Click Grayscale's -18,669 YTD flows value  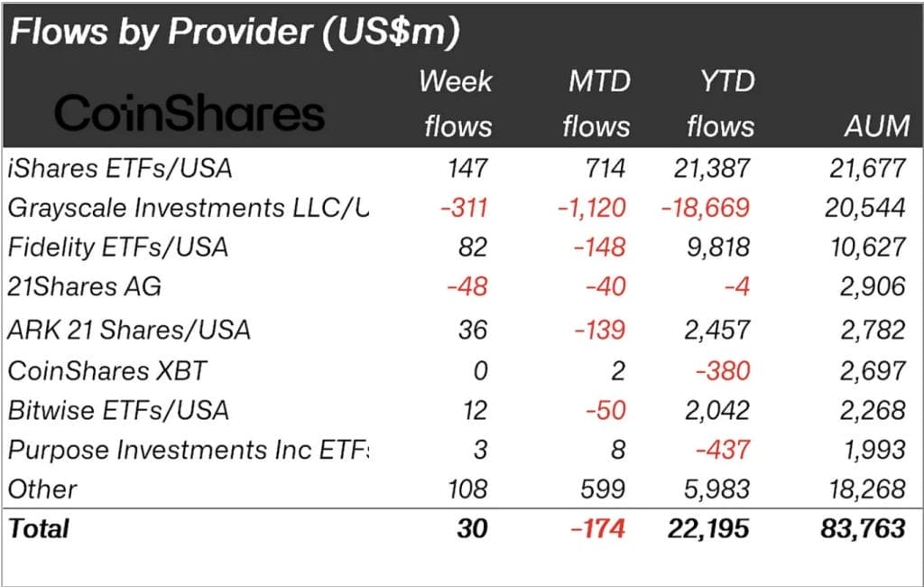704,208
